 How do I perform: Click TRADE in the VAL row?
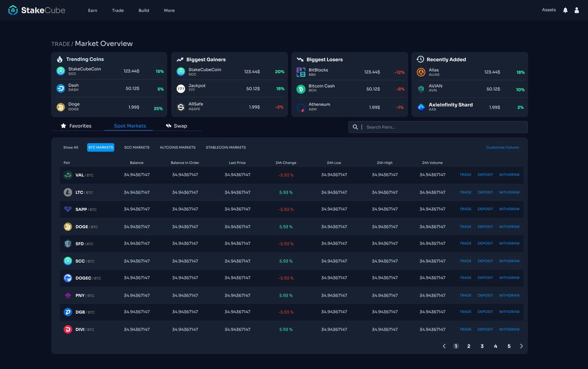465,175
